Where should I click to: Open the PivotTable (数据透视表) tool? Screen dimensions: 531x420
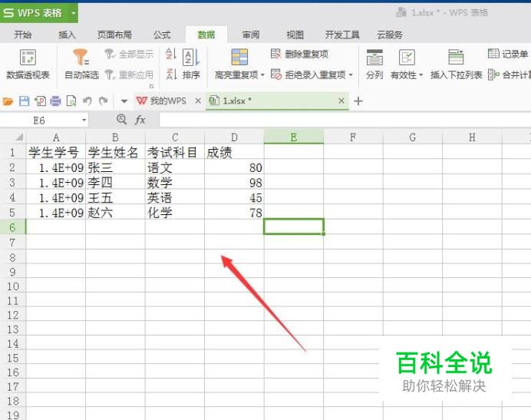(x=28, y=64)
